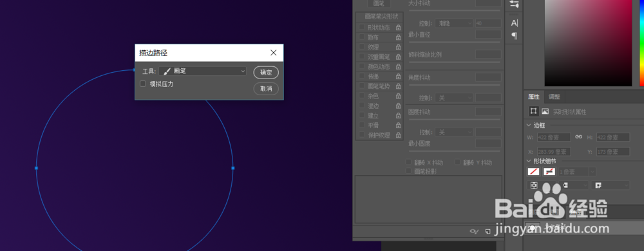The width and height of the screenshot is (644, 251).
Task: Open corner join type dropdown
Action: click(x=610, y=185)
